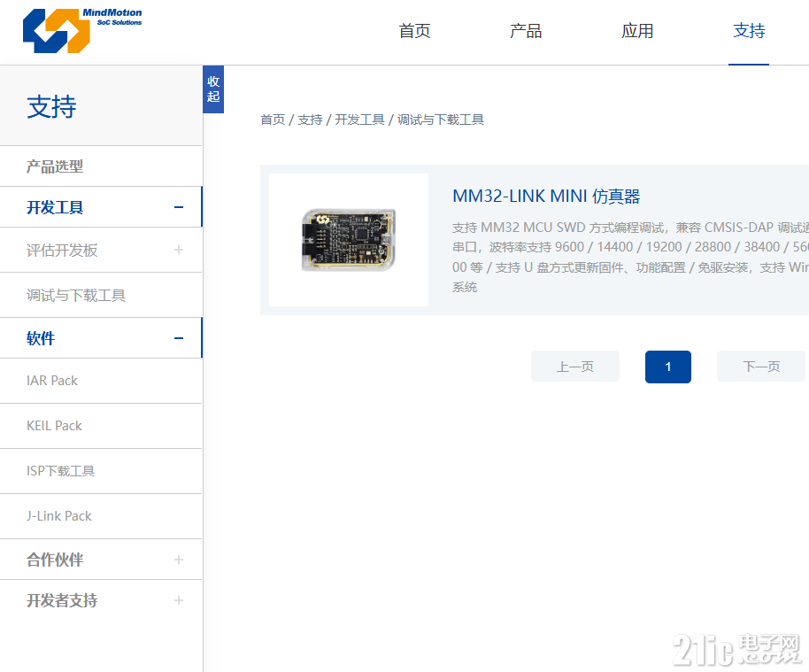Go to 首页 in the breadcrumb
This screenshot has height=672, width=809.
point(273,120)
